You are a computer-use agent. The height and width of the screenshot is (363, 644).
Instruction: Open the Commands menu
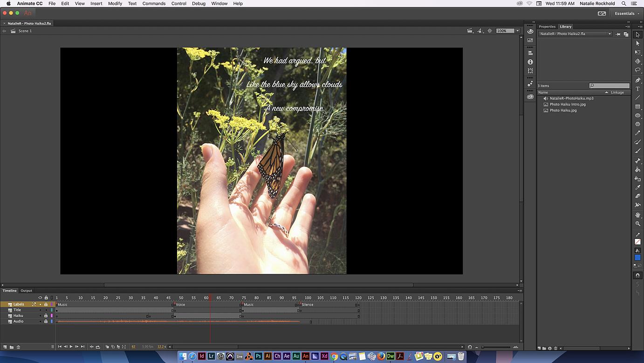click(154, 3)
